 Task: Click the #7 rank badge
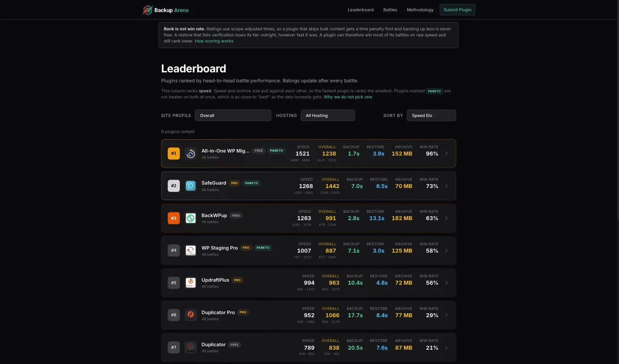point(174,347)
